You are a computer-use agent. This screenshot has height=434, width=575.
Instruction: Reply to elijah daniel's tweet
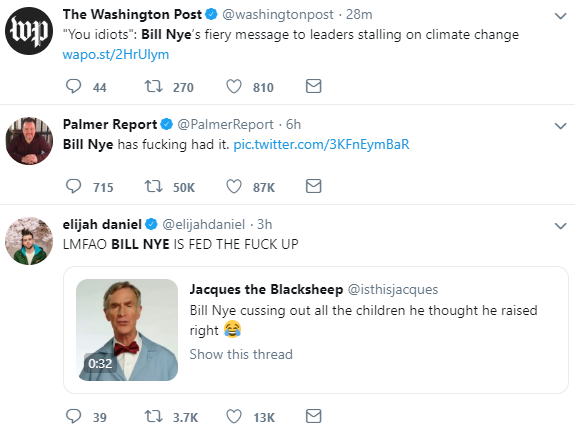[x=73, y=416]
